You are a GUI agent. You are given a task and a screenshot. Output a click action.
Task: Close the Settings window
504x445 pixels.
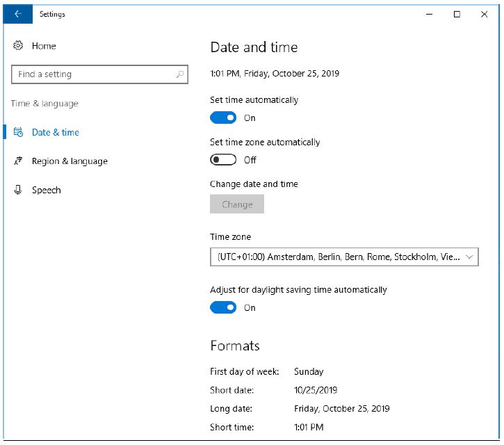tap(485, 14)
